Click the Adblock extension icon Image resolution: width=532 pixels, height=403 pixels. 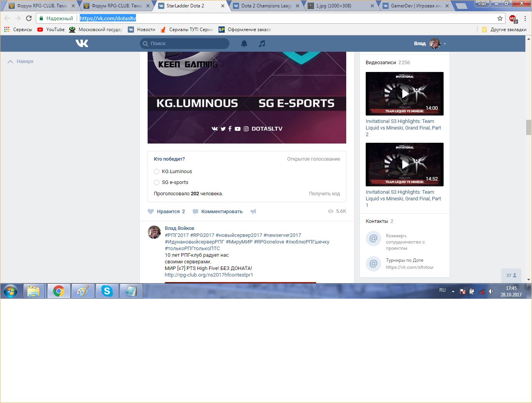click(x=513, y=18)
